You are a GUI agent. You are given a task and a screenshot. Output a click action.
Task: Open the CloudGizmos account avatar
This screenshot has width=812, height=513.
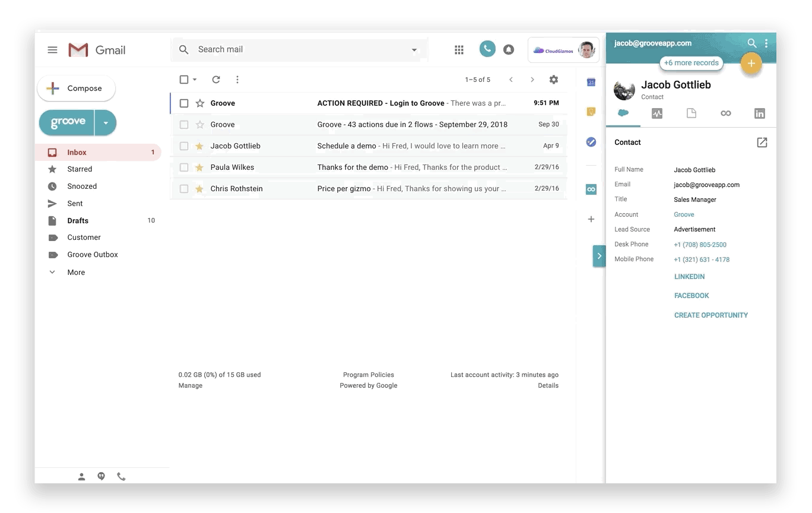click(586, 50)
